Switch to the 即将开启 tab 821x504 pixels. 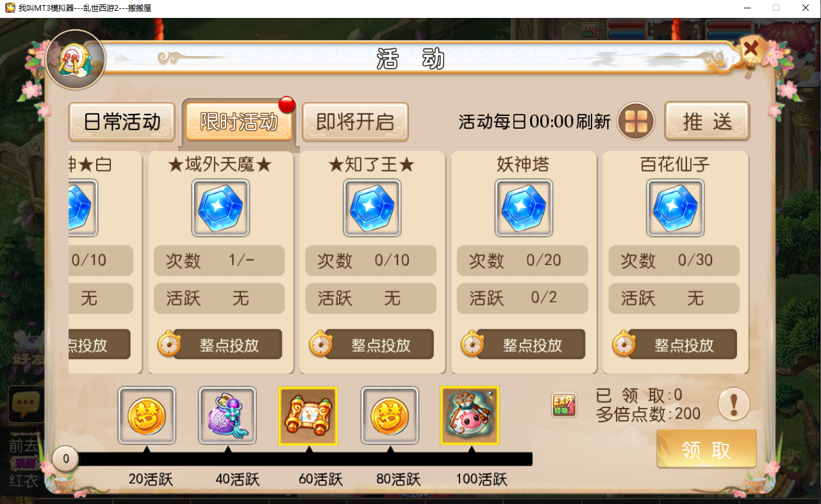point(355,122)
